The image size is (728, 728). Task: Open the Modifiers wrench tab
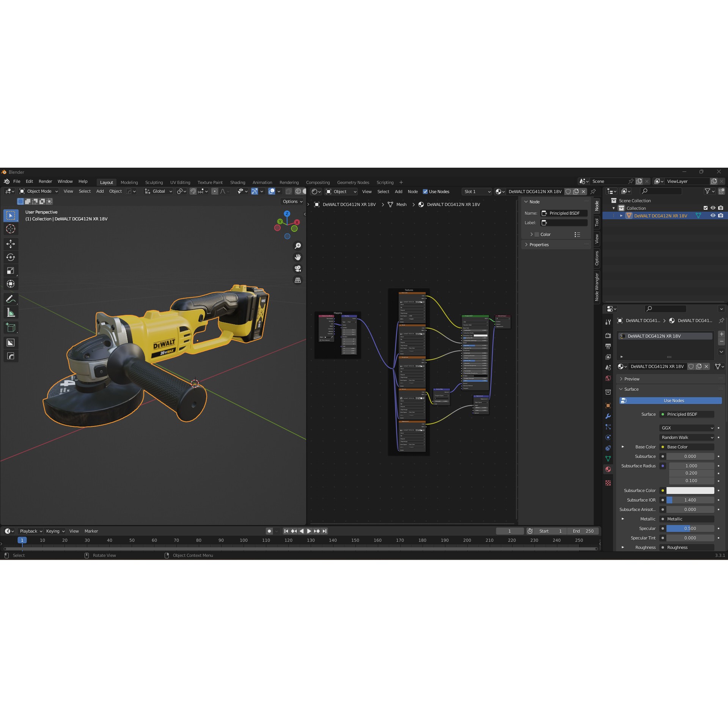pyautogui.click(x=608, y=416)
